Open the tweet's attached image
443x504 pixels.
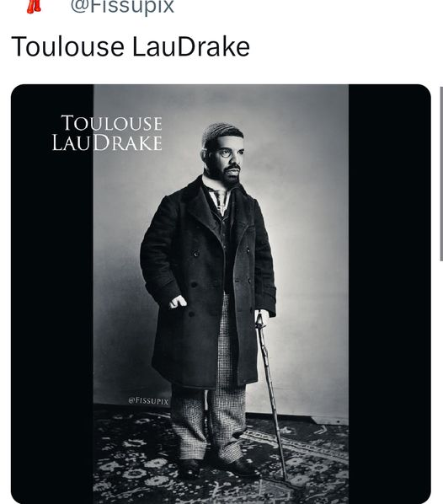click(221, 294)
